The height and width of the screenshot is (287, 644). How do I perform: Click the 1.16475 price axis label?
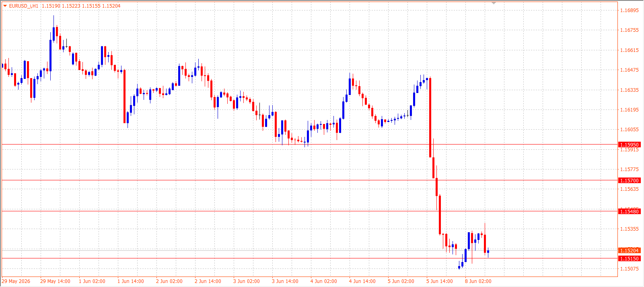(x=629, y=70)
